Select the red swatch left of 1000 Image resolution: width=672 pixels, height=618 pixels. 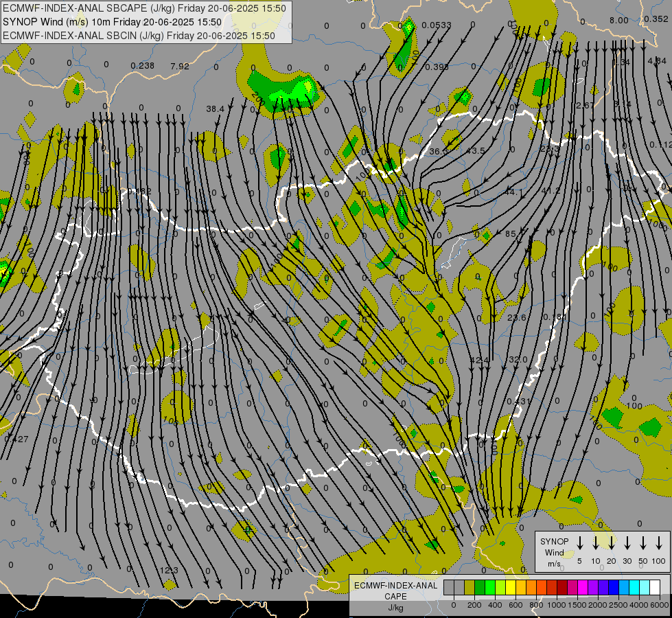coord(552,588)
